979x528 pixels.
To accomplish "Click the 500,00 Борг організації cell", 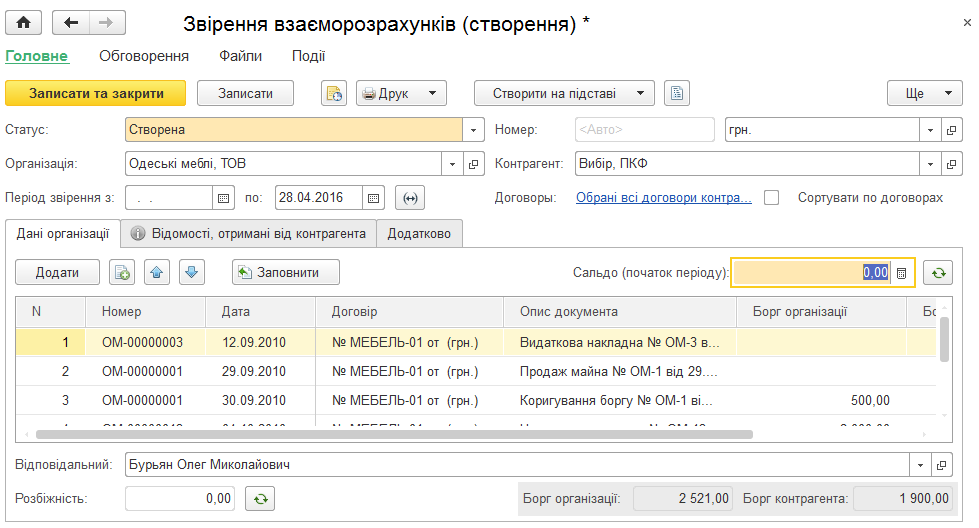I will [821, 401].
